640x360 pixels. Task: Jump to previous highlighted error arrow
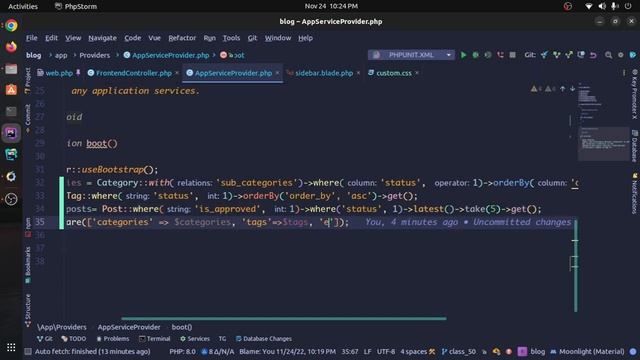(562, 89)
